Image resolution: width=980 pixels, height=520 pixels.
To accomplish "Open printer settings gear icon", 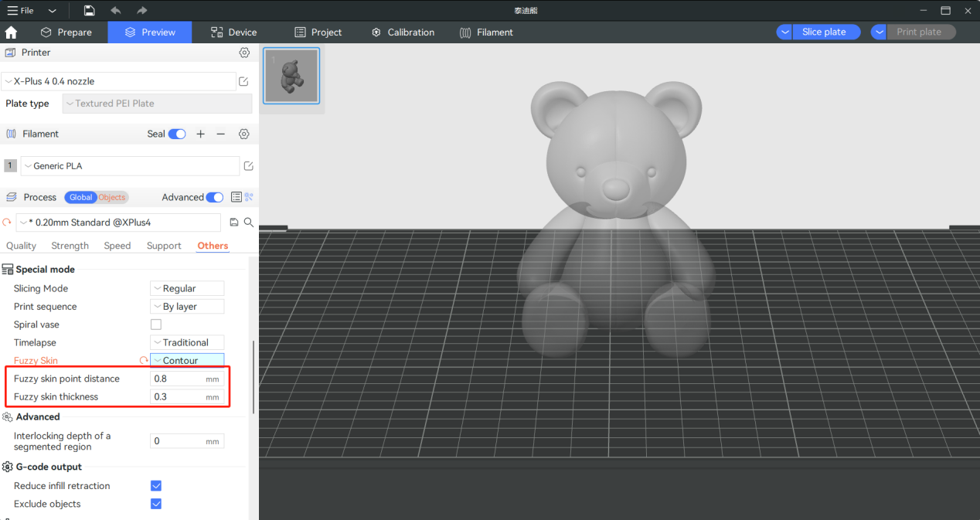I will click(x=244, y=53).
